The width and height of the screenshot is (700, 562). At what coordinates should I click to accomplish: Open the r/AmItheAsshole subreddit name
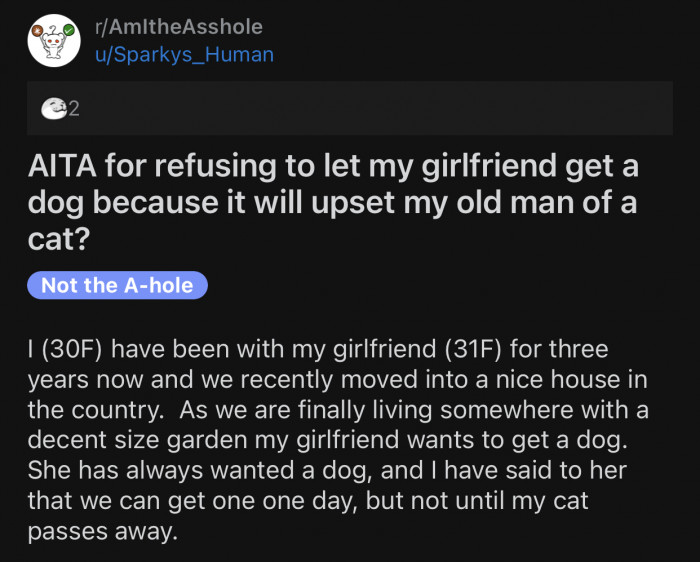tap(178, 27)
